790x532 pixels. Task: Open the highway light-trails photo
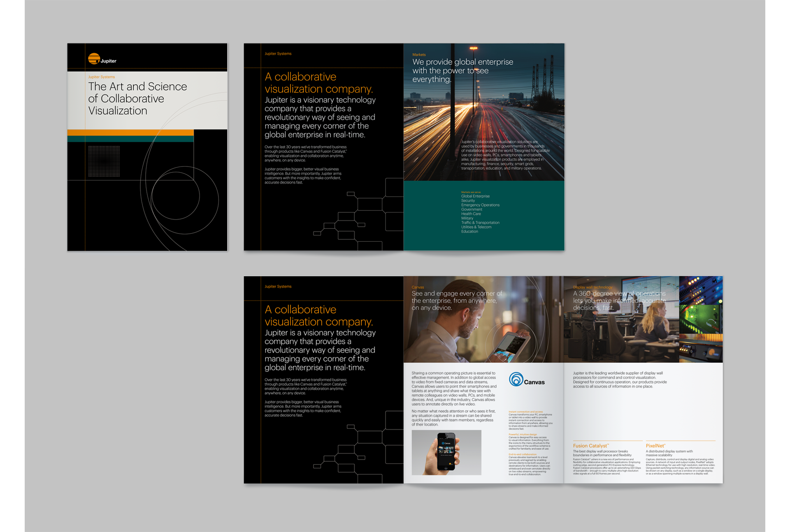tap(484, 112)
